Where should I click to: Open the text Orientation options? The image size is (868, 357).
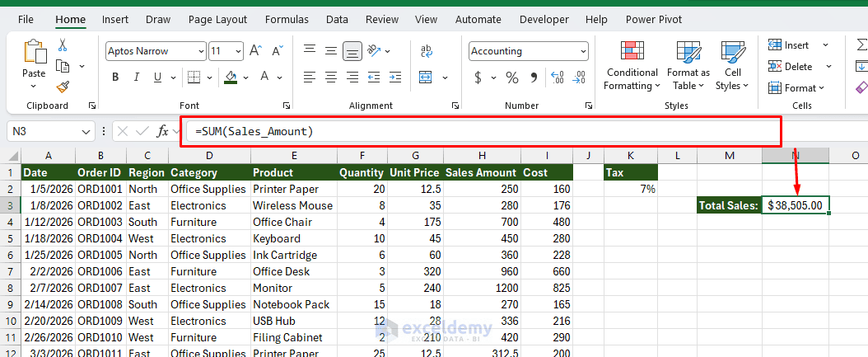click(x=375, y=50)
